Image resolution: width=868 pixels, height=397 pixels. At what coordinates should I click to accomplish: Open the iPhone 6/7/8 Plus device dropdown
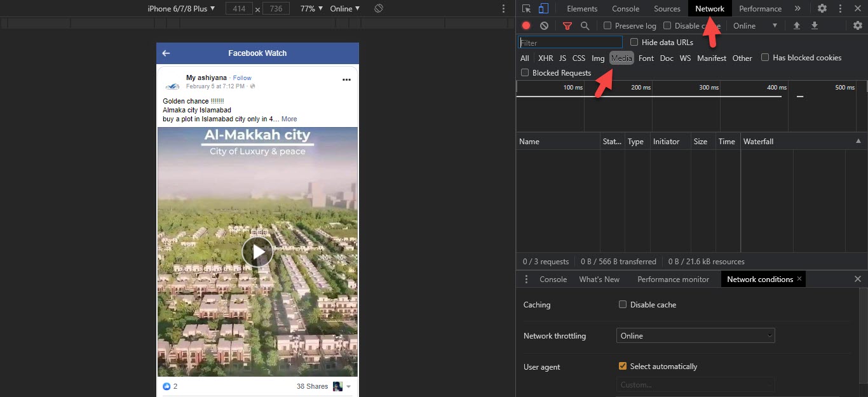(x=181, y=9)
